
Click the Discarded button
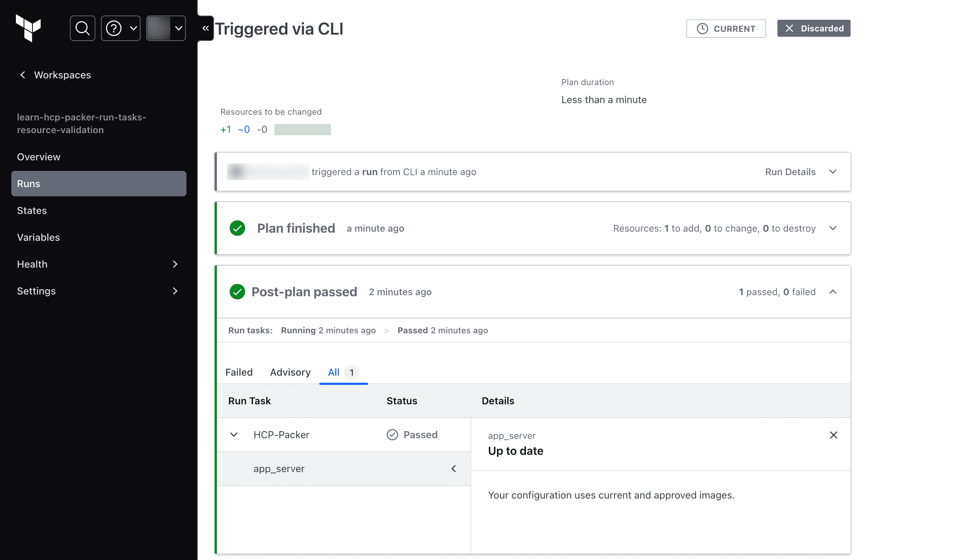click(x=813, y=28)
